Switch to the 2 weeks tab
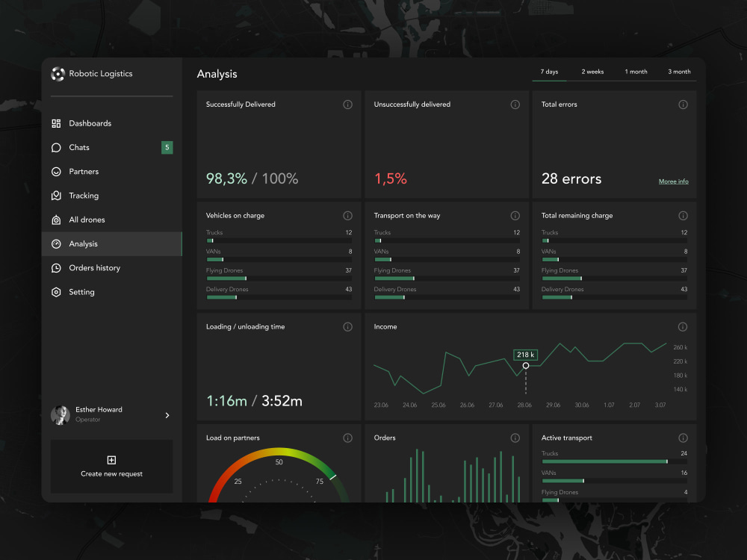 pyautogui.click(x=592, y=72)
